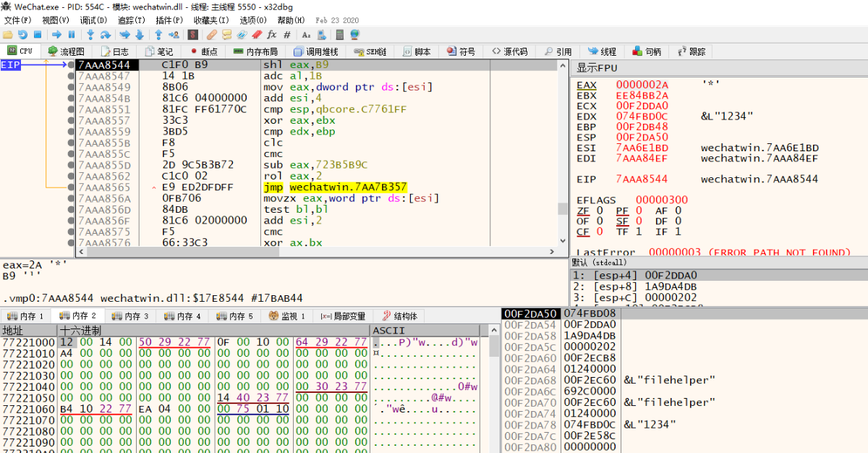Switch to the 调用堆栈 call stack tab
The width and height of the screenshot is (868, 453).
pyautogui.click(x=316, y=51)
